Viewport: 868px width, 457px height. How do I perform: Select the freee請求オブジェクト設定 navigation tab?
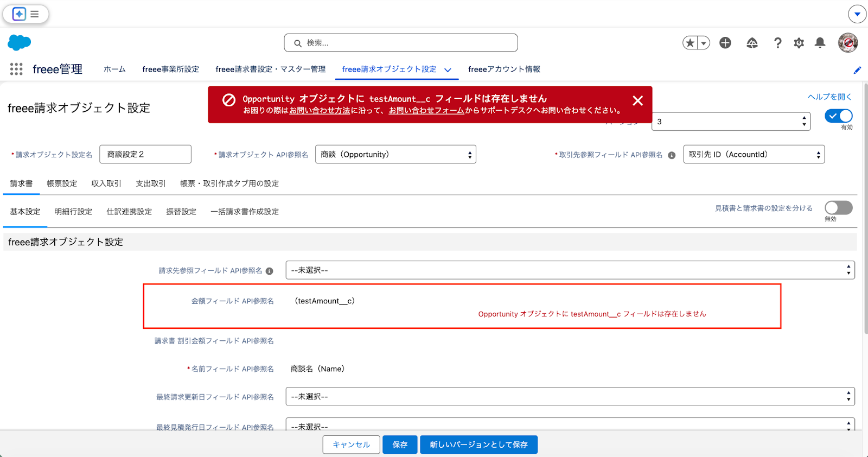(x=389, y=69)
